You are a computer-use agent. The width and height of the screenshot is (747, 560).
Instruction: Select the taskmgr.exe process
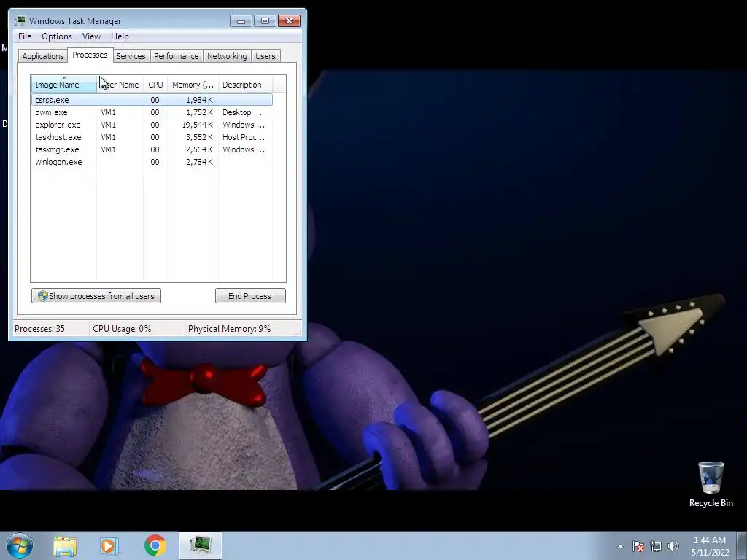[152, 149]
